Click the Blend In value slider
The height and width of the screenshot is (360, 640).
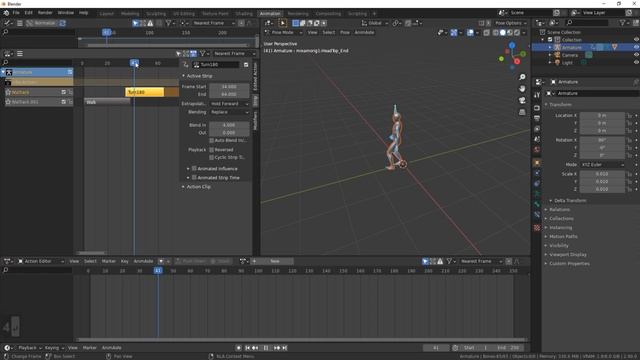click(229, 125)
